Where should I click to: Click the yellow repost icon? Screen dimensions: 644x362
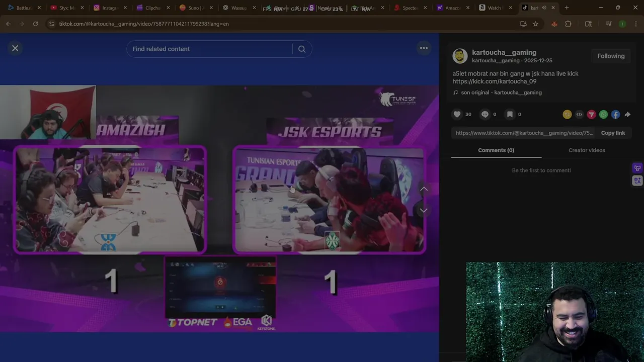pos(567,114)
